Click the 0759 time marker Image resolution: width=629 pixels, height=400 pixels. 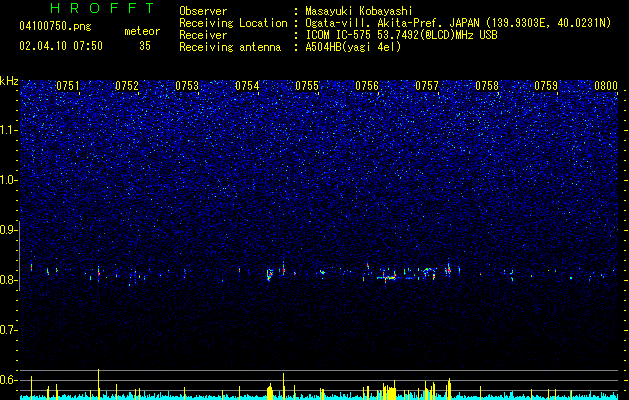[x=546, y=86]
